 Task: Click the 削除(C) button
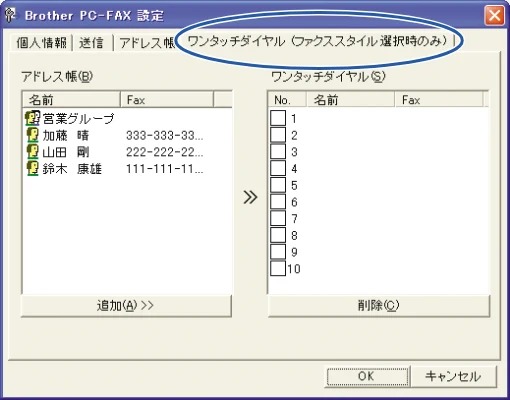pos(379,305)
